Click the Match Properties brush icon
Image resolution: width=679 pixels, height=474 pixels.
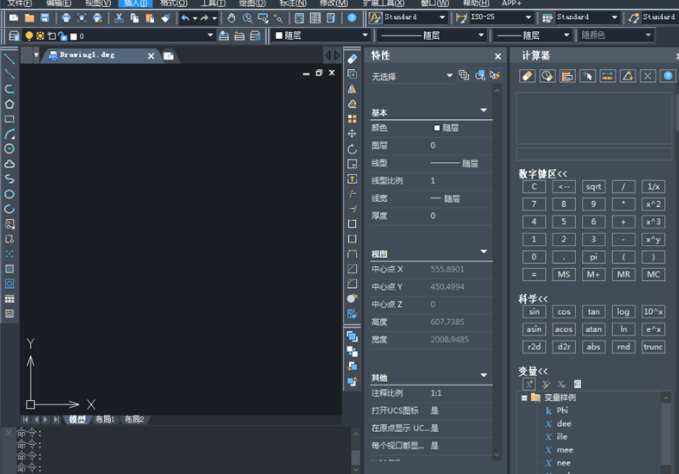165,18
